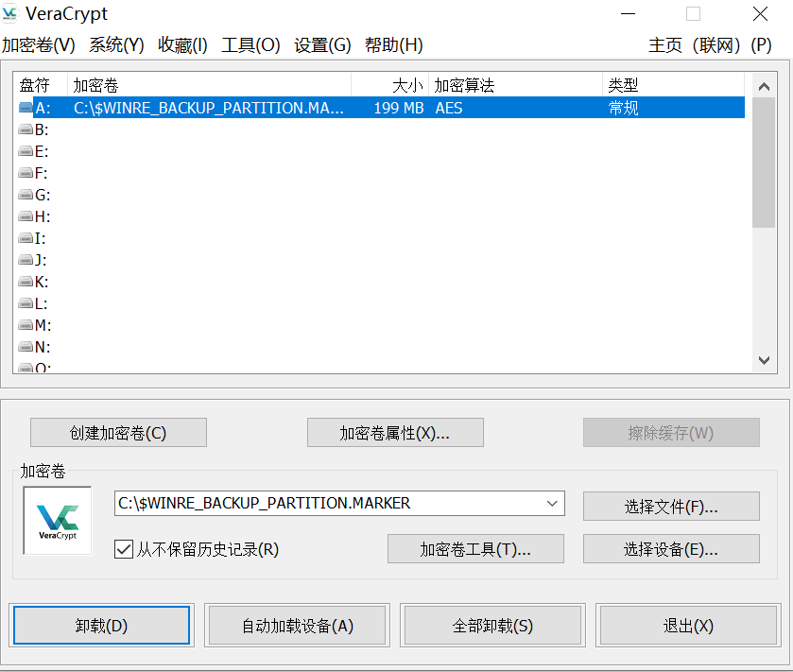Select the M: drive slot icon
793x672 pixels.
click(x=26, y=326)
